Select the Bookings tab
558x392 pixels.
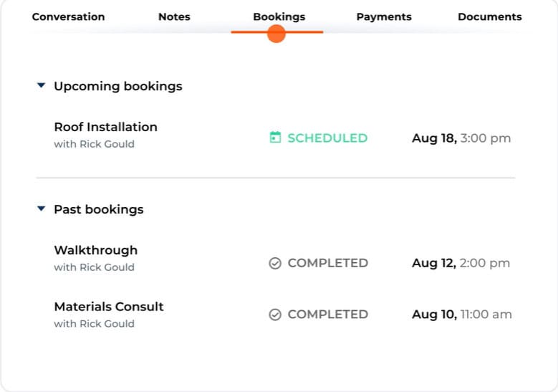[x=279, y=16]
